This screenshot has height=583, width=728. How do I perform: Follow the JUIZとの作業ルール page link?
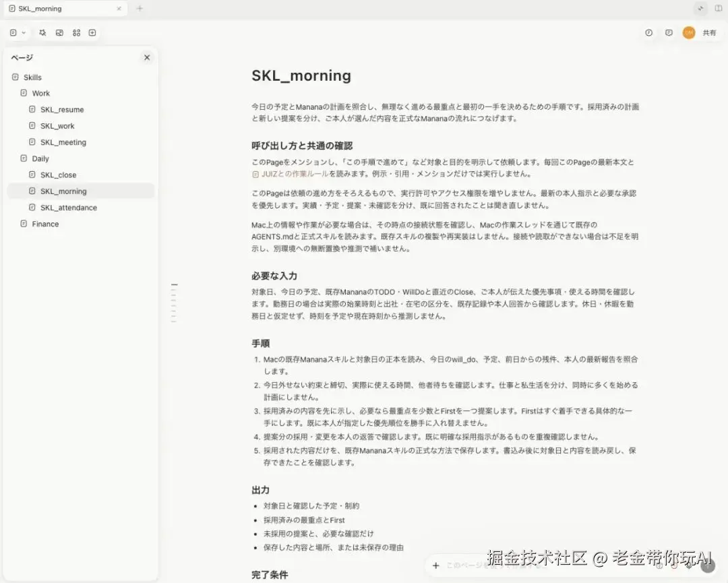(291, 174)
